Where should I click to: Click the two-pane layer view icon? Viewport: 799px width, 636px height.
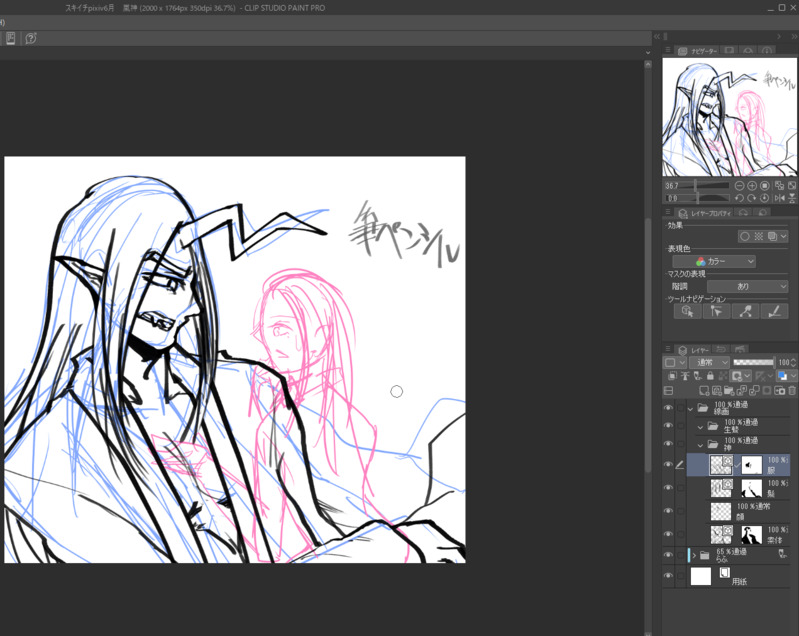pos(669,391)
